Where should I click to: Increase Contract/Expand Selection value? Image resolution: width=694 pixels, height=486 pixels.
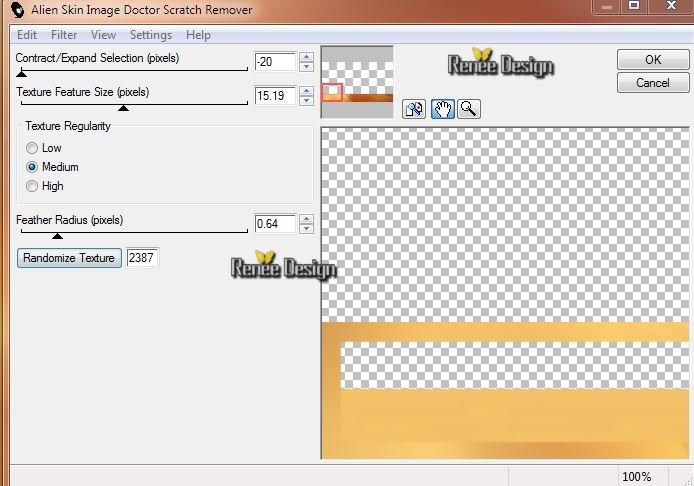306,57
